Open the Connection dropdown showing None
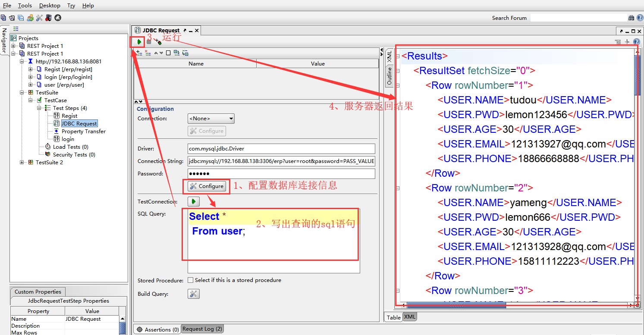 pyautogui.click(x=211, y=119)
